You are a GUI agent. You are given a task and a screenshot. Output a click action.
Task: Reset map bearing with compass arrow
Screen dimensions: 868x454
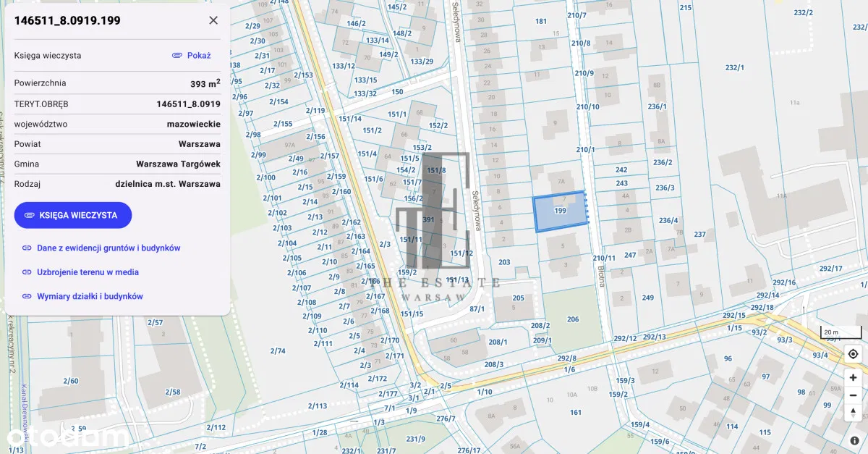pyautogui.click(x=854, y=413)
